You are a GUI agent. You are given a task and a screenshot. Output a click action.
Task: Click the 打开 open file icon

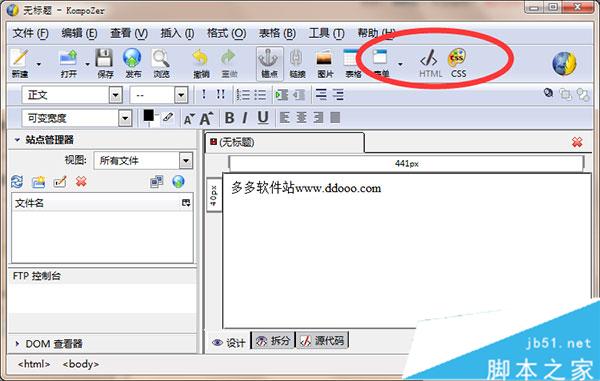pos(68,64)
